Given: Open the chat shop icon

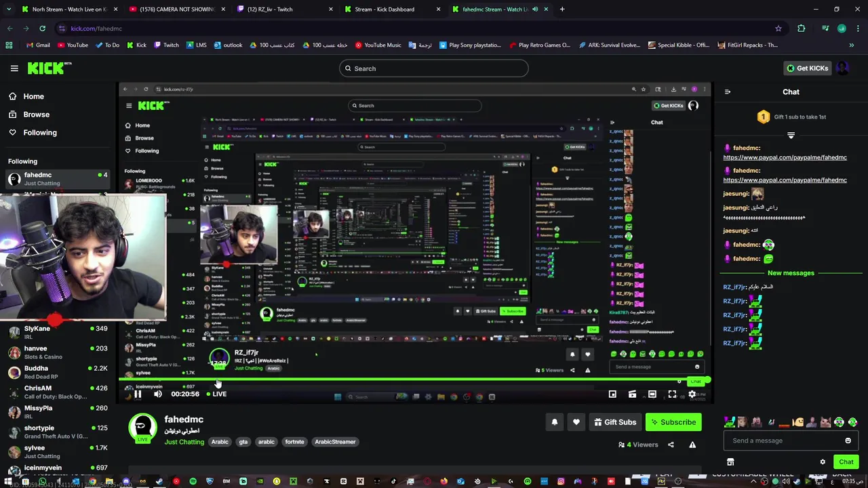Looking at the screenshot, I should point(730,462).
